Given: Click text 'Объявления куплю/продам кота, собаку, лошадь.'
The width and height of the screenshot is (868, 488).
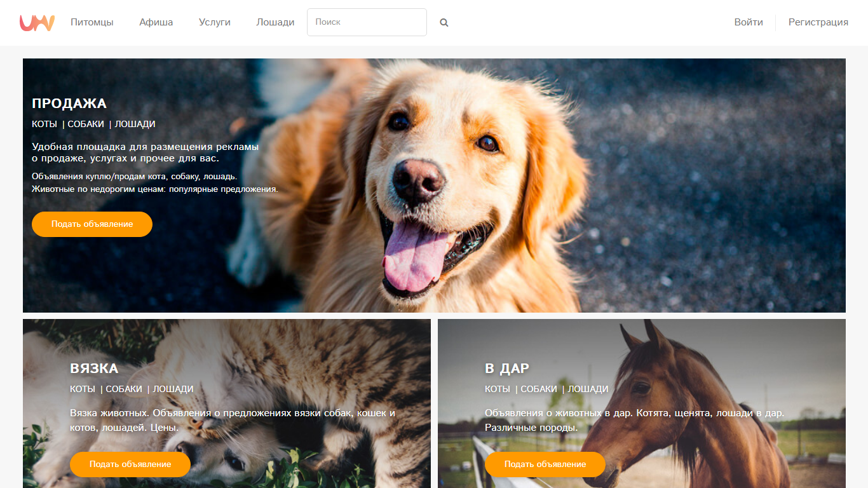Looking at the screenshot, I should tap(135, 177).
